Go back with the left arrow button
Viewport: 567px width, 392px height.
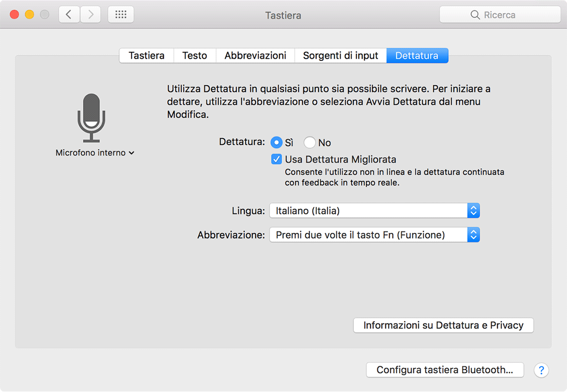69,15
